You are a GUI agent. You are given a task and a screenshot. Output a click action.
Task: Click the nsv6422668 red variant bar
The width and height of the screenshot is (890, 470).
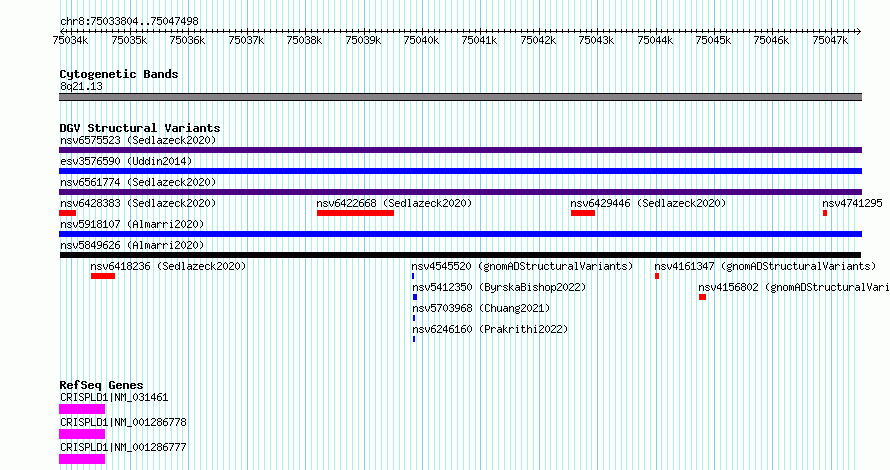pos(355,213)
